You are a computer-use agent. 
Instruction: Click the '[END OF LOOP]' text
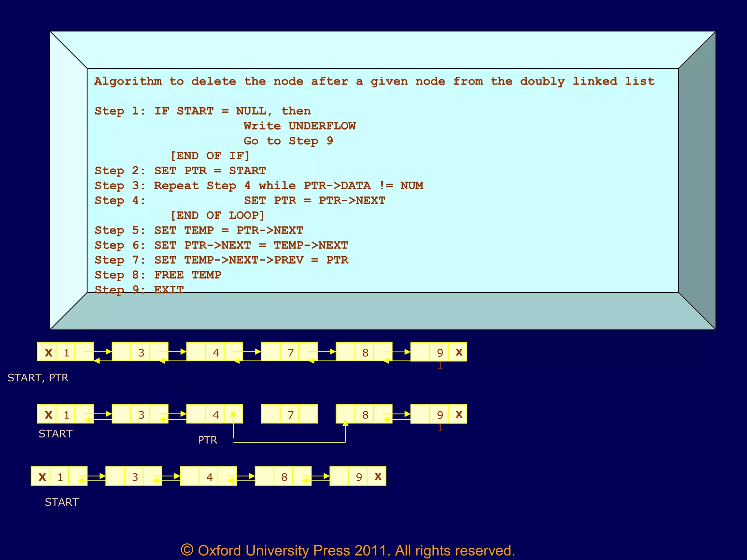217,215
